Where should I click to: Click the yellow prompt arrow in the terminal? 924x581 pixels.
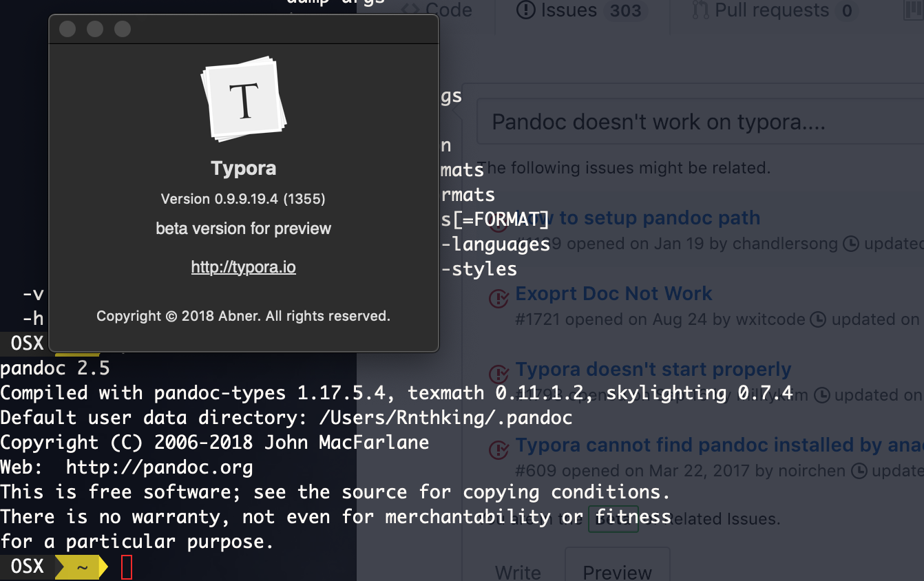[82, 566]
